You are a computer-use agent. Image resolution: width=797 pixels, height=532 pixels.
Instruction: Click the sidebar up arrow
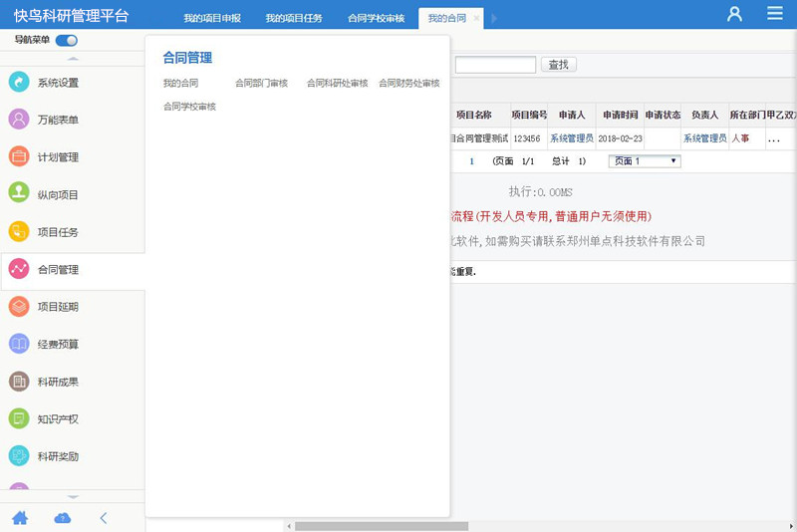click(x=73, y=59)
